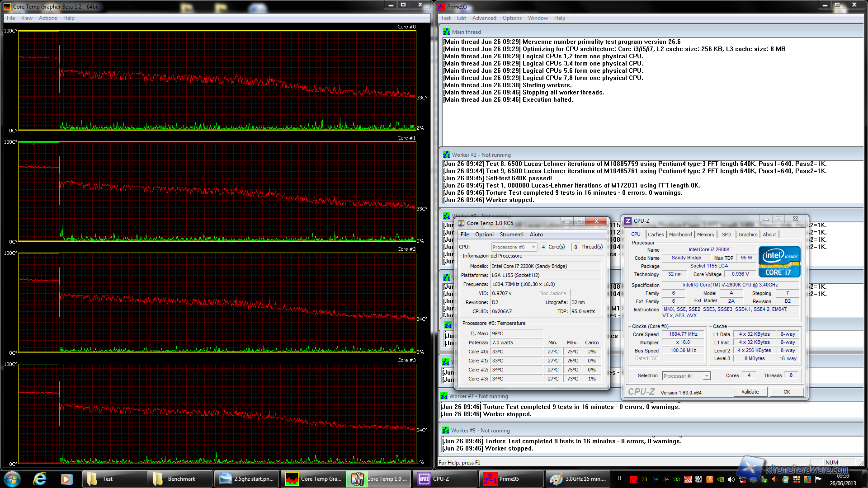Click the NVIDIA icon in system tray
This screenshot has width=868, height=488.
pyautogui.click(x=721, y=479)
